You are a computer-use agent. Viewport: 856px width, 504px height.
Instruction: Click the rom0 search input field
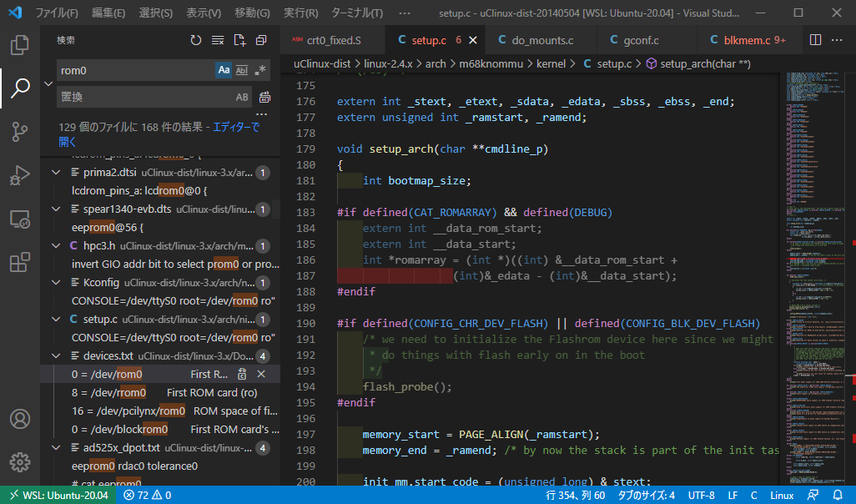click(x=133, y=70)
